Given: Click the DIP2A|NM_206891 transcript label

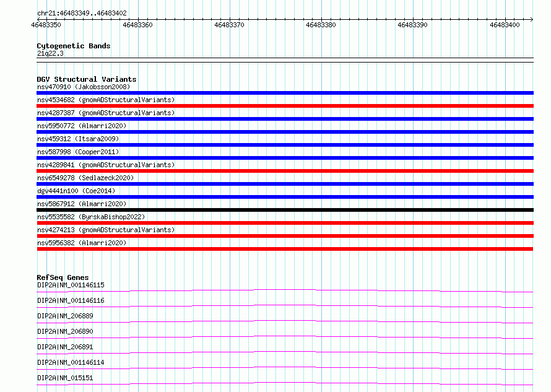Looking at the screenshot, I should click(x=65, y=347).
